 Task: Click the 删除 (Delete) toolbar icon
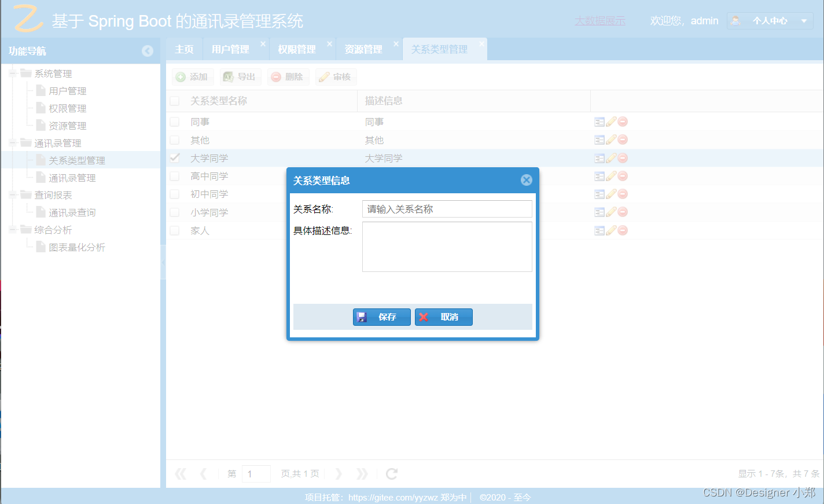click(x=277, y=76)
